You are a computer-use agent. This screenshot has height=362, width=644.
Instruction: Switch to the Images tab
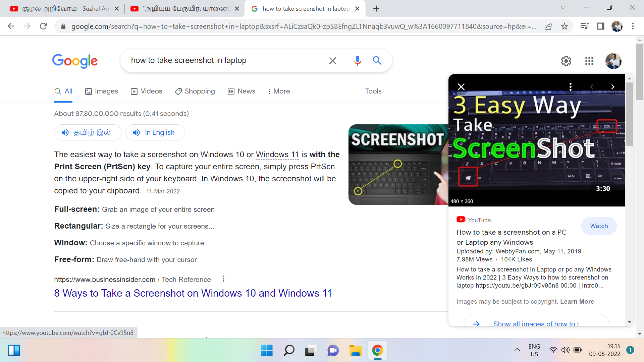(102, 91)
